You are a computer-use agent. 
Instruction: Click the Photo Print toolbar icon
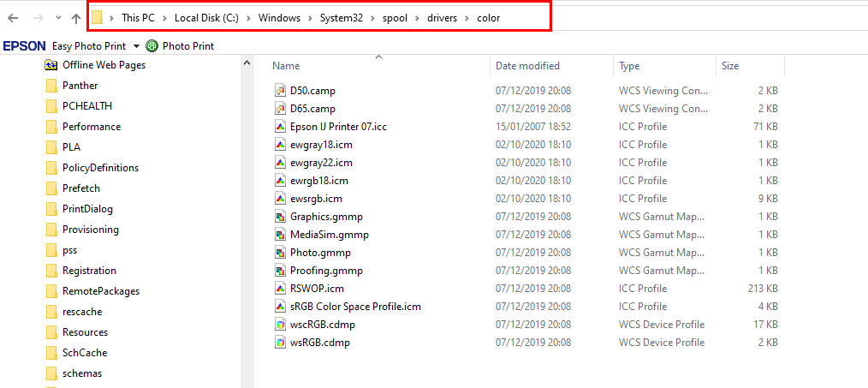pyautogui.click(x=152, y=46)
